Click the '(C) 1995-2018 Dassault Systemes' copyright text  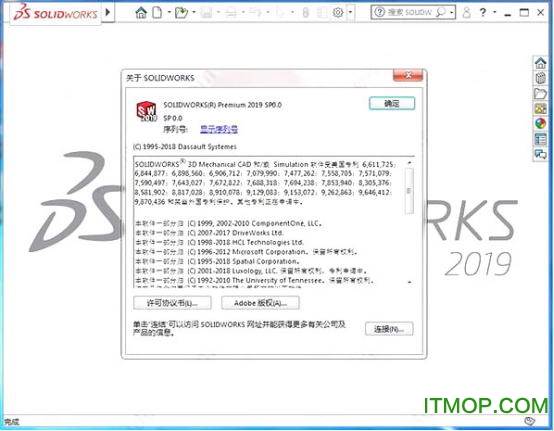[184, 147]
